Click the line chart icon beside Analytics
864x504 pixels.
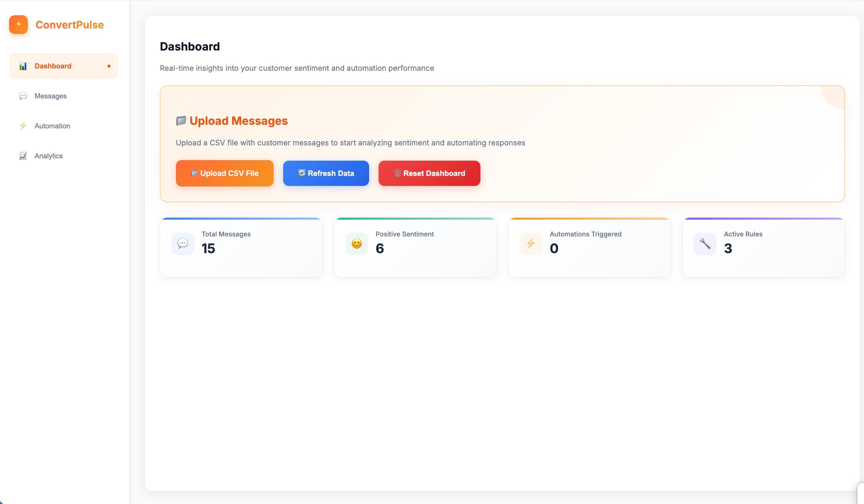[x=23, y=156]
